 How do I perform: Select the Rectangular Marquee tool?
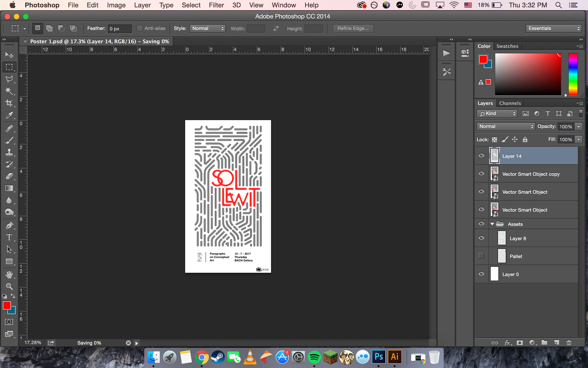[9, 67]
